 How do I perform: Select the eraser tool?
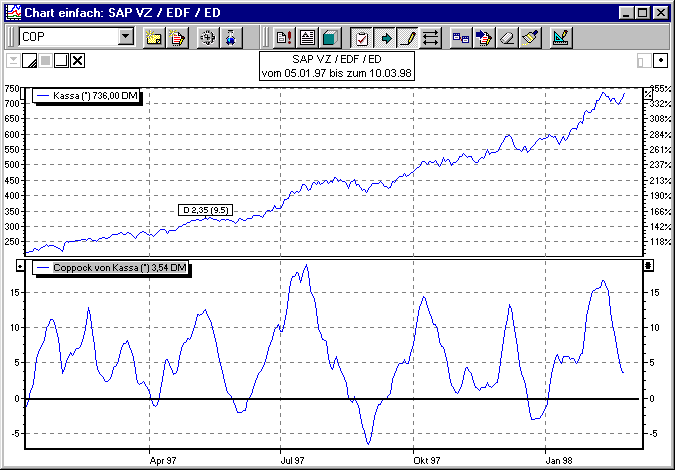coord(507,38)
